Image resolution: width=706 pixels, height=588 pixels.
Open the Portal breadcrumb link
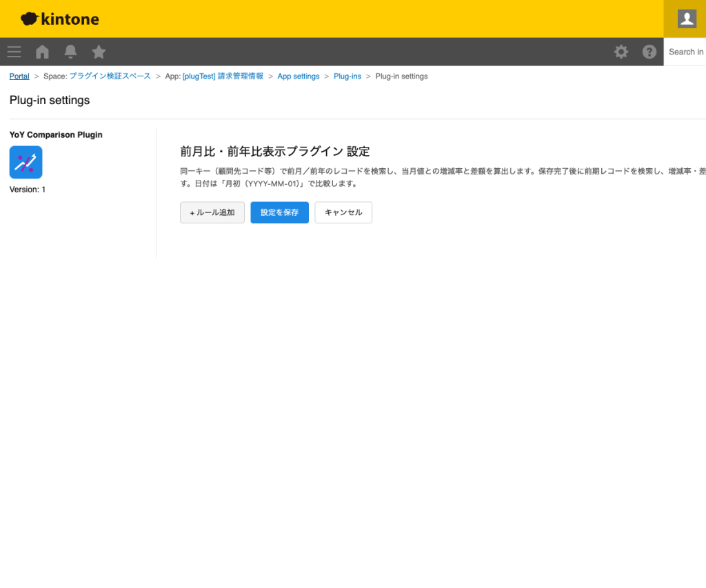click(x=19, y=76)
